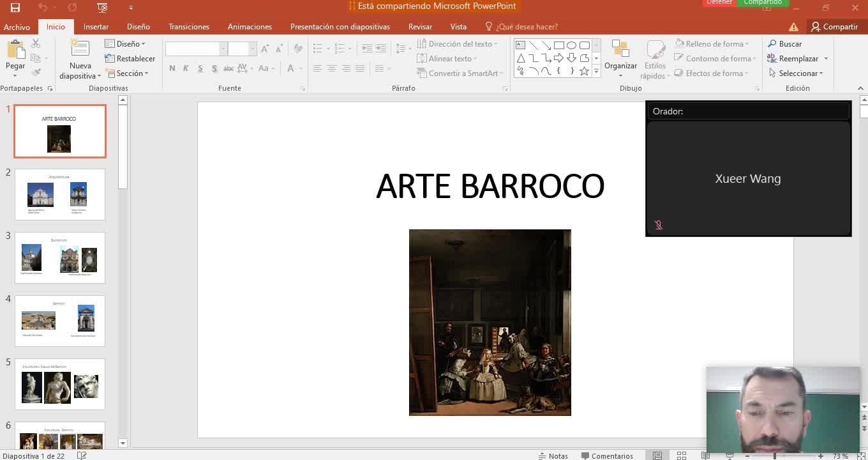Toggle the Notas pane in the status bar
Image resolution: width=868 pixels, height=460 pixels.
pos(553,456)
